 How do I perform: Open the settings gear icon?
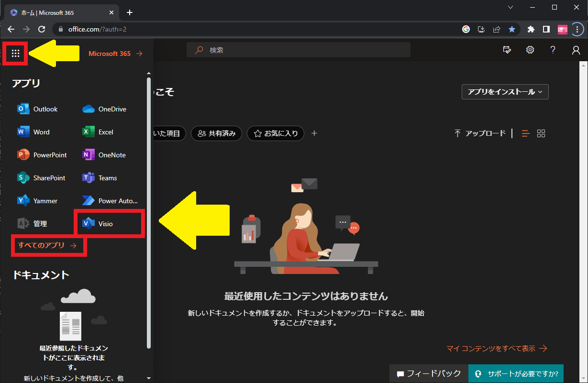tap(530, 50)
